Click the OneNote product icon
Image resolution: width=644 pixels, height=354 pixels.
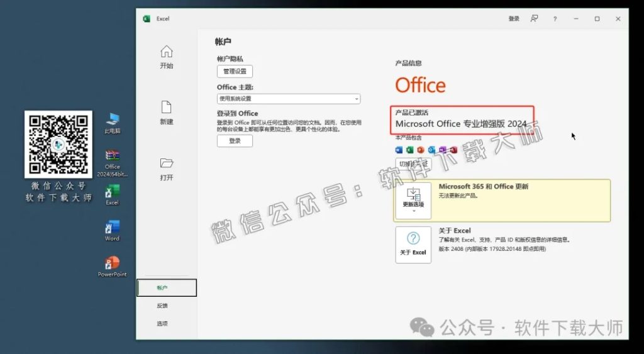[x=442, y=150]
